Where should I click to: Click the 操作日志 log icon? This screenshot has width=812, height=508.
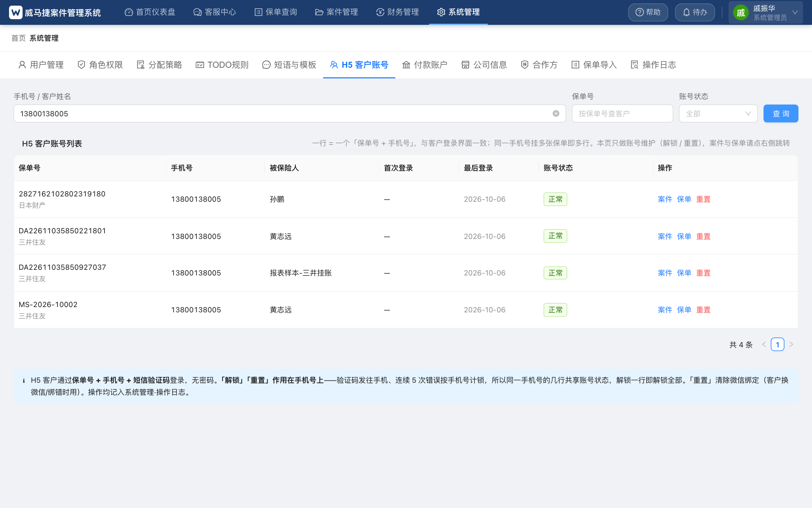coord(635,65)
